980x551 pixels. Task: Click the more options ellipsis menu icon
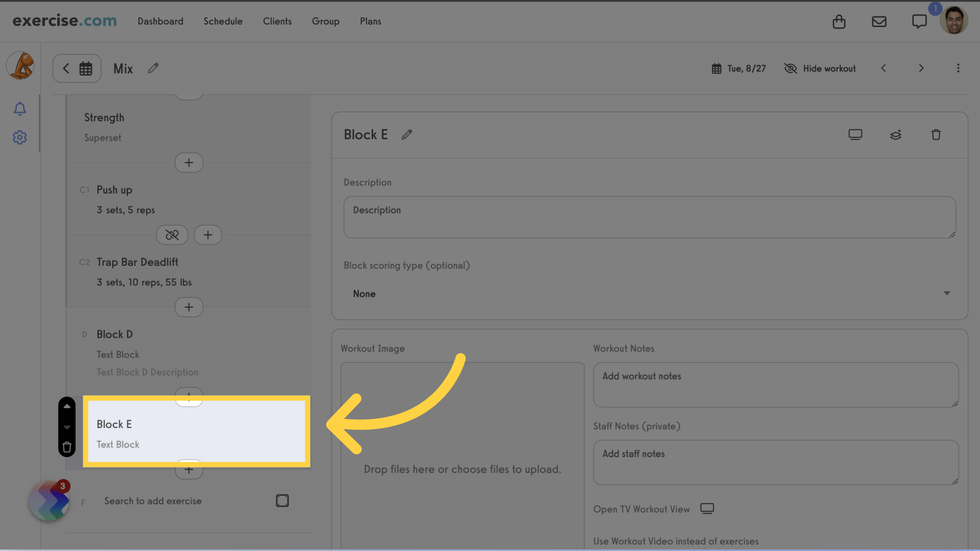click(x=959, y=68)
